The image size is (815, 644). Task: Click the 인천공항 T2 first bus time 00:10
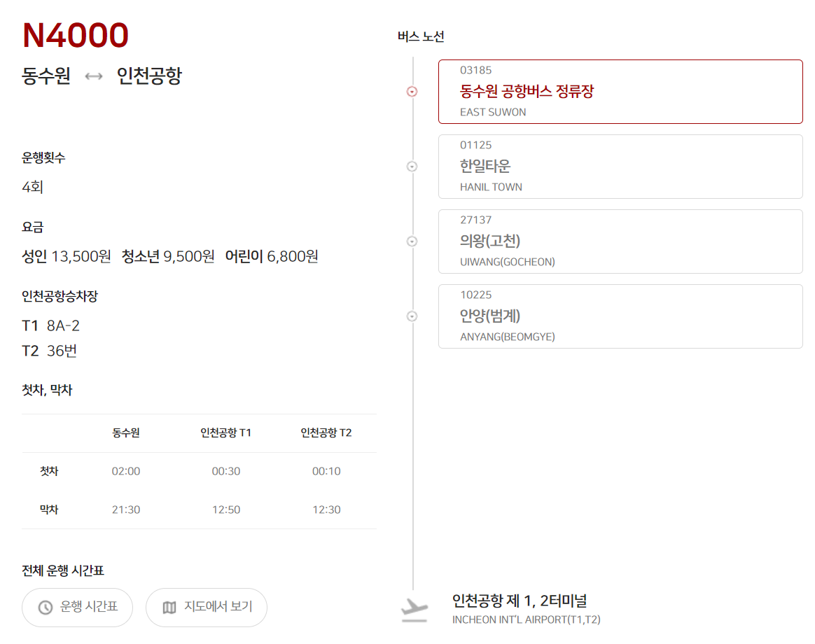326,470
